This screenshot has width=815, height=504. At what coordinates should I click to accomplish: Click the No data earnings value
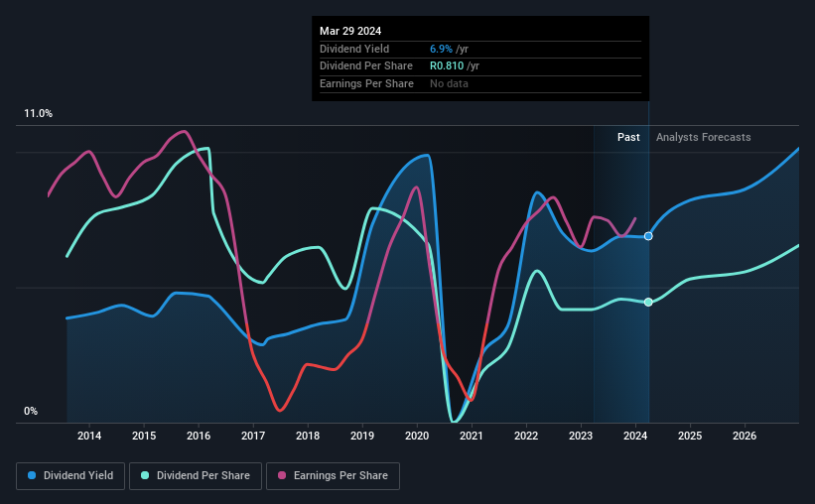449,83
